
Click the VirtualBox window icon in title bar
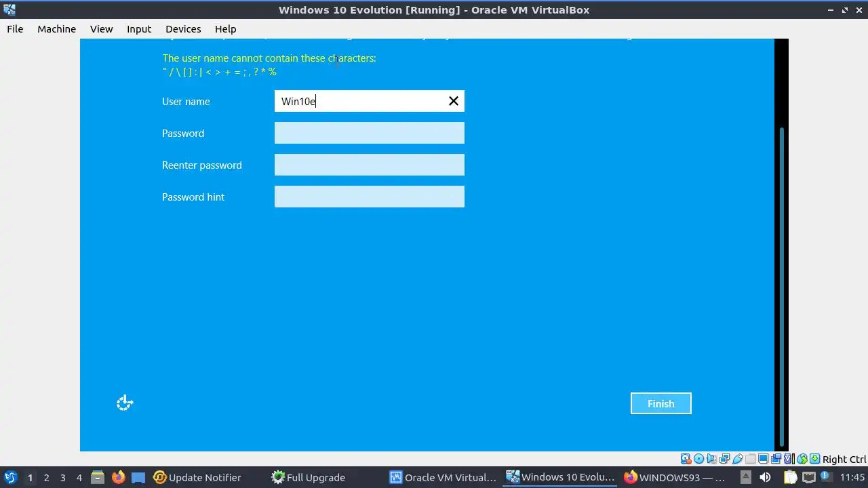[x=9, y=9]
